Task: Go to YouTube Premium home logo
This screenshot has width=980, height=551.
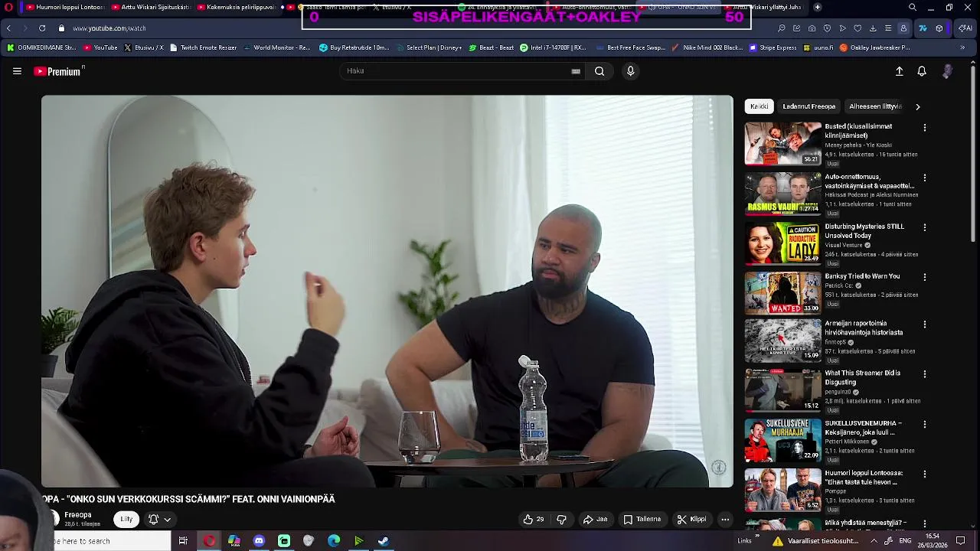Action: pyautogui.click(x=57, y=71)
